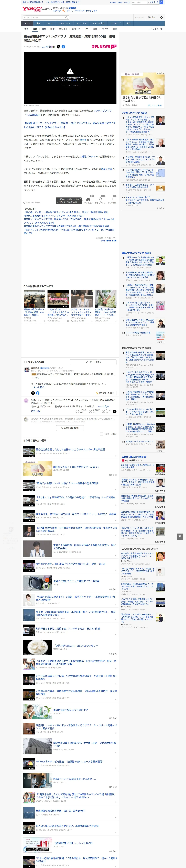Open the TikTokが日本テレビを選出 article
This screenshot has height=868, width=186.
[70, 761]
